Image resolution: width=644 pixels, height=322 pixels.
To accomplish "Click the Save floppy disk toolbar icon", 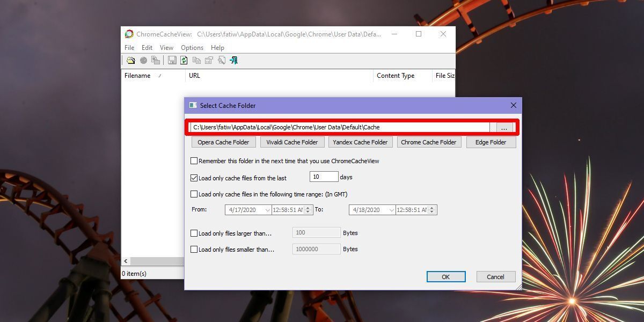I will [172, 60].
